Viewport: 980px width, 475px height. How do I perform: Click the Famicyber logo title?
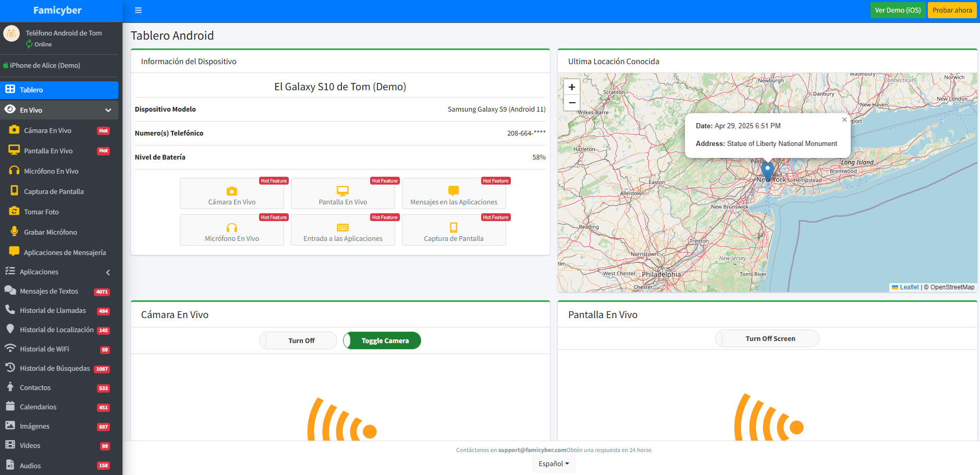point(57,10)
